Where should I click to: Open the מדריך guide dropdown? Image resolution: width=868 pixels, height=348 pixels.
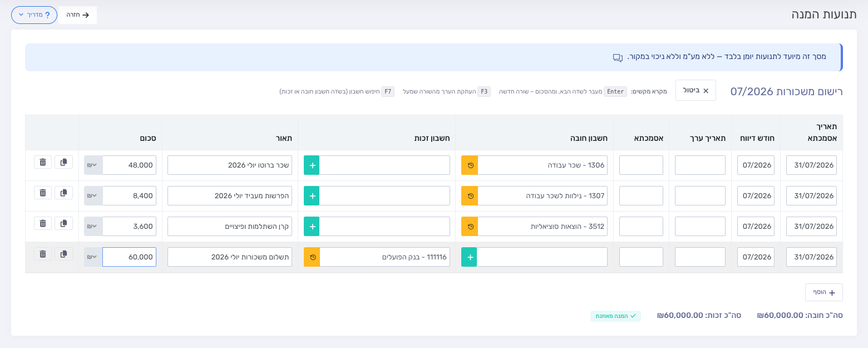[x=34, y=15]
